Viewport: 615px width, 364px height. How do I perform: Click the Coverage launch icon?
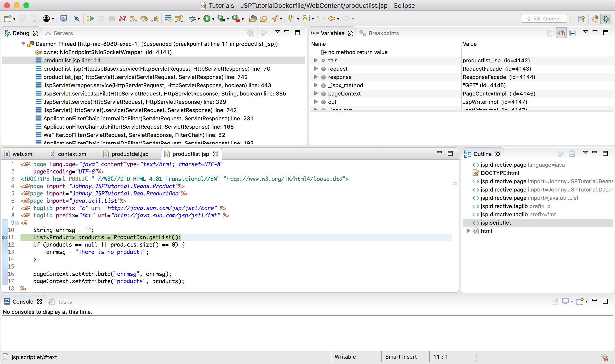221,19
